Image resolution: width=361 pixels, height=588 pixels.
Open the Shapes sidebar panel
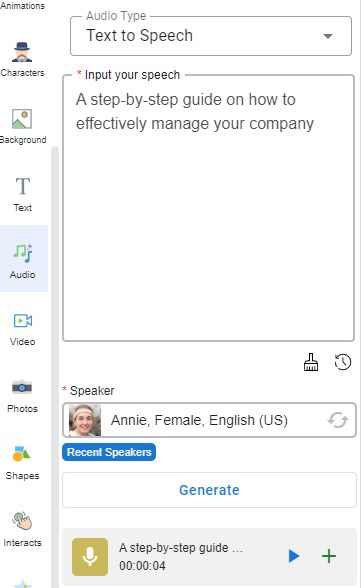[x=22, y=462]
